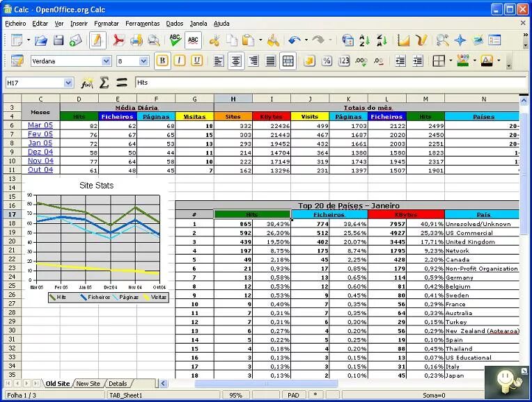532x402 pixels.
Task: Open Find and Replace binoculars icon
Action: 442,40
